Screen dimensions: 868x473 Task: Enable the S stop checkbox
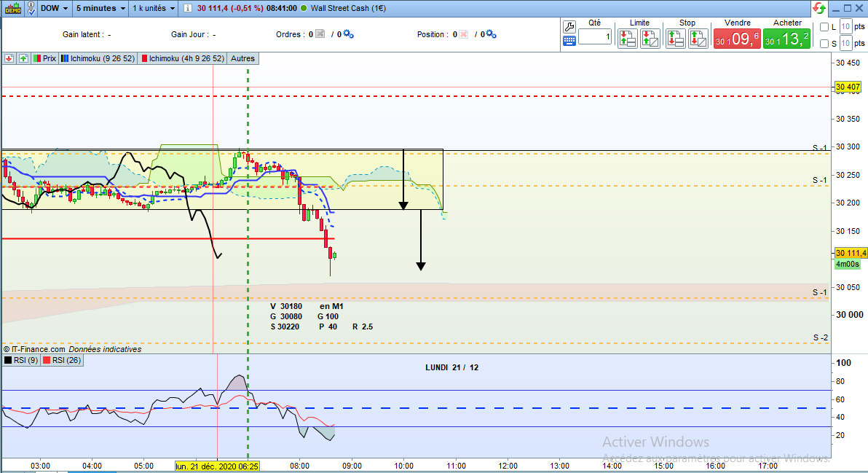coord(824,43)
